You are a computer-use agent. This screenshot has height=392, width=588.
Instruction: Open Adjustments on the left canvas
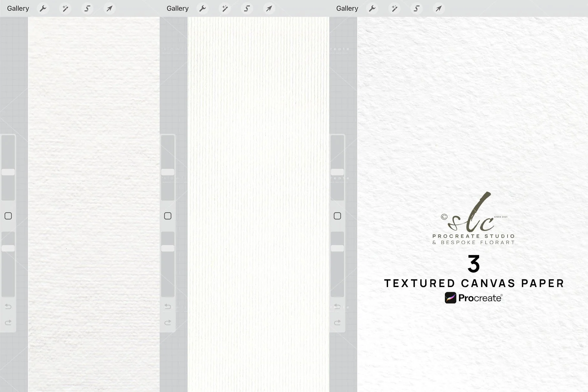point(66,8)
